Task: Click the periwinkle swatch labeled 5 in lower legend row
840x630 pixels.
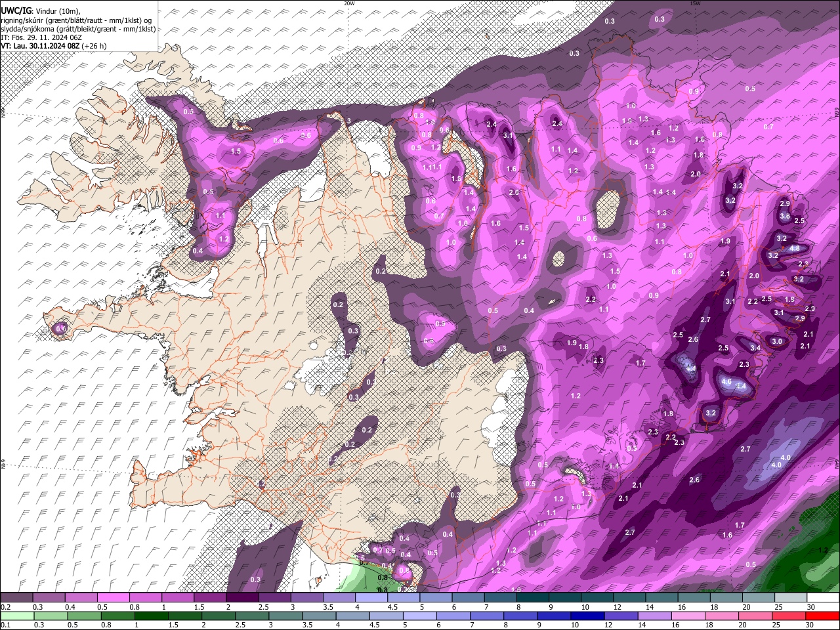Action: tap(420, 616)
